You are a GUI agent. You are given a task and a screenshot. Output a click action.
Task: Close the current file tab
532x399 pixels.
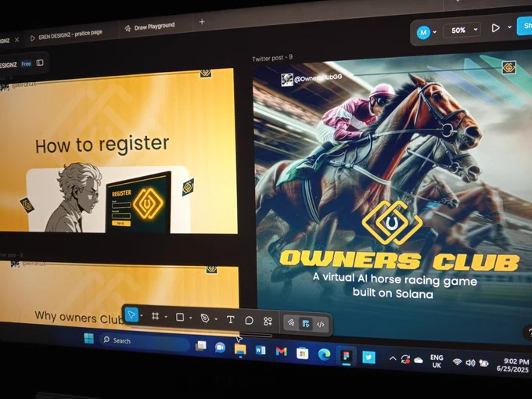[x=16, y=40]
